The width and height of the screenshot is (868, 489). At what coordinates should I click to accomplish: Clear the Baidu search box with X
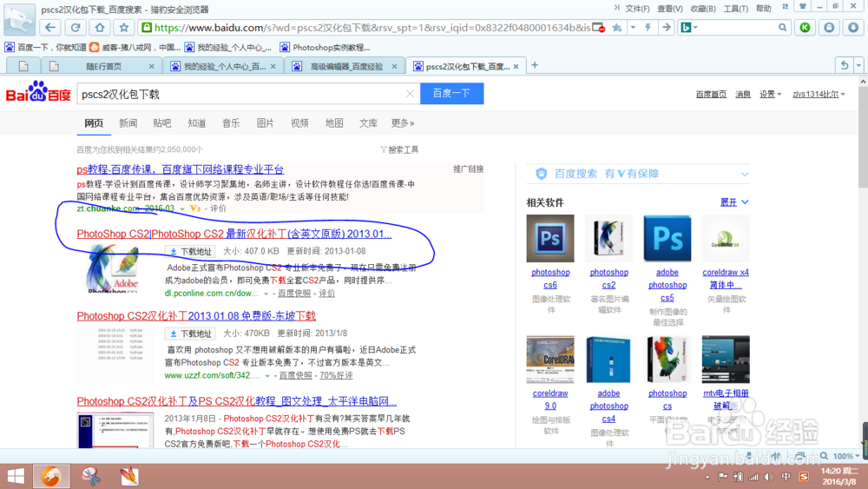(x=410, y=94)
